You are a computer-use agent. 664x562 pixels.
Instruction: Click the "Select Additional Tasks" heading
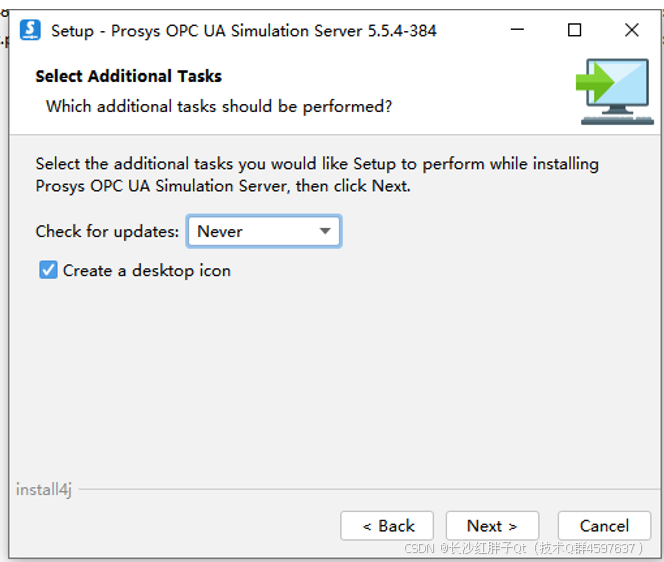[128, 76]
